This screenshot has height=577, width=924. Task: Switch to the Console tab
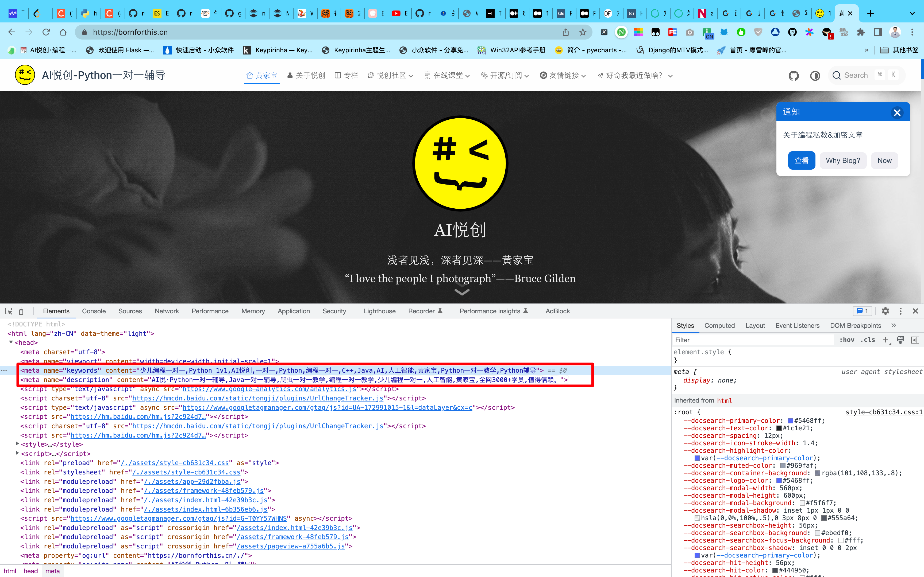(x=94, y=311)
